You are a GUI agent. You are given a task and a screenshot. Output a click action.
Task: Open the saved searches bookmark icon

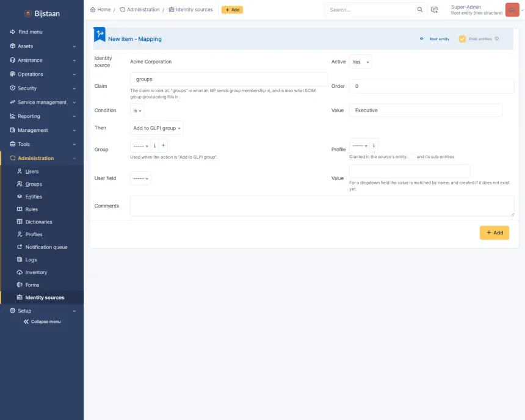pyautogui.click(x=434, y=10)
